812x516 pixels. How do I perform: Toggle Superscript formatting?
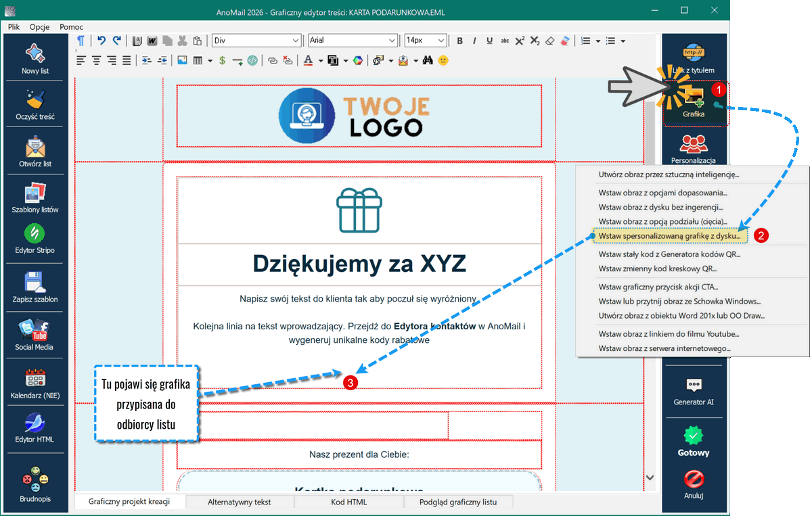click(520, 41)
